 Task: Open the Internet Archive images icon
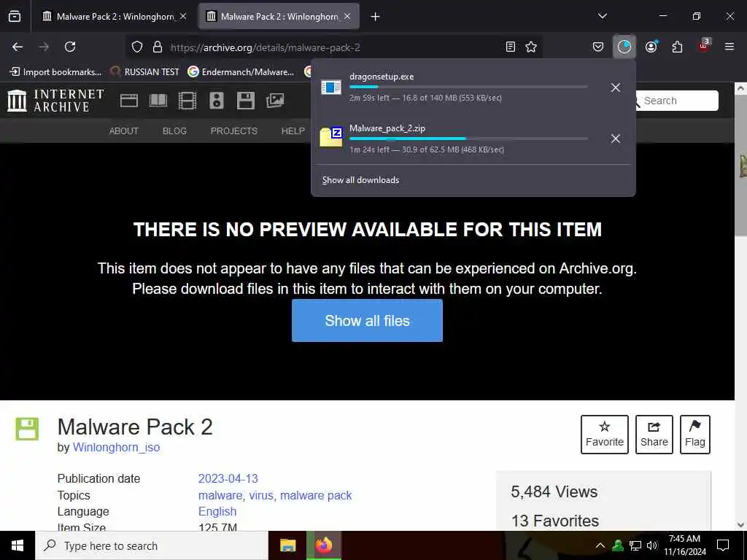(x=275, y=101)
